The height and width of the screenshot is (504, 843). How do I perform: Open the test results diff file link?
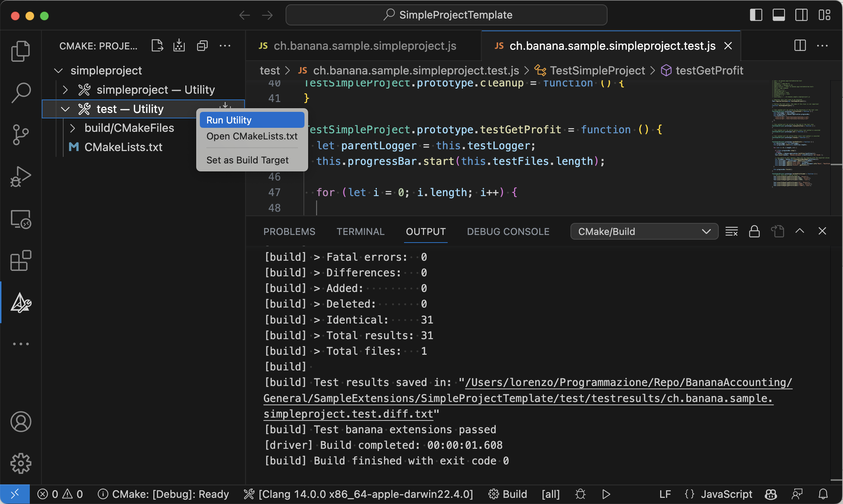click(528, 398)
